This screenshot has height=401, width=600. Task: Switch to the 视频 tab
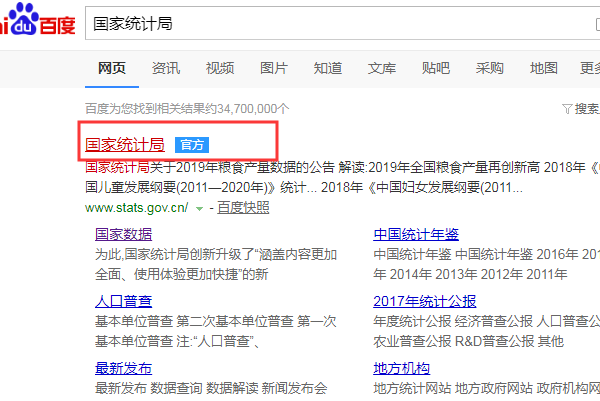click(220, 68)
